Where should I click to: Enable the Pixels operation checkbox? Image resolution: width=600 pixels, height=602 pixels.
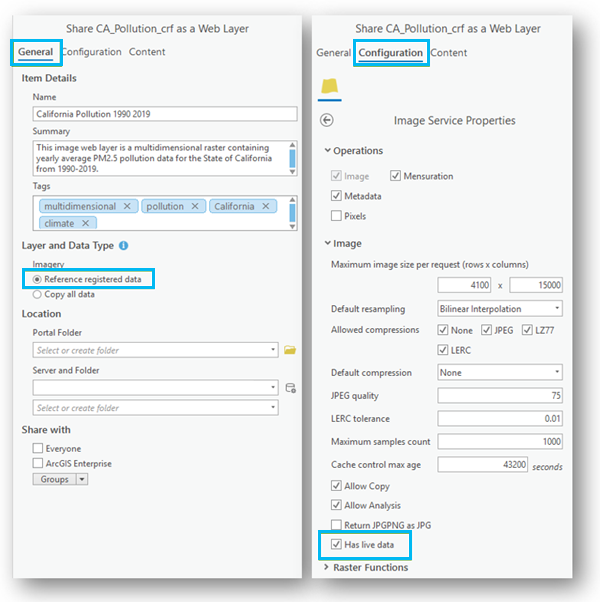(336, 216)
